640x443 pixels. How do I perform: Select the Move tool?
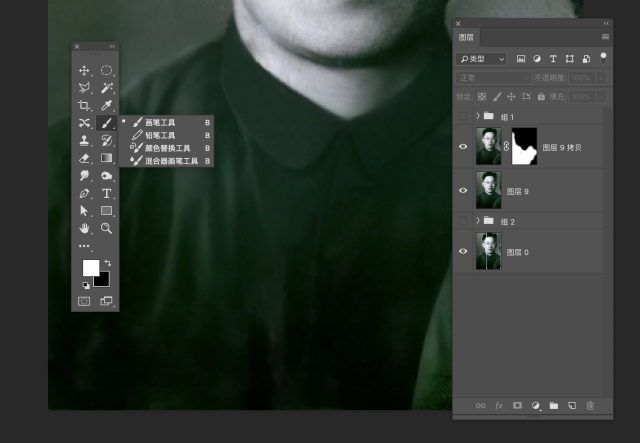[84, 70]
